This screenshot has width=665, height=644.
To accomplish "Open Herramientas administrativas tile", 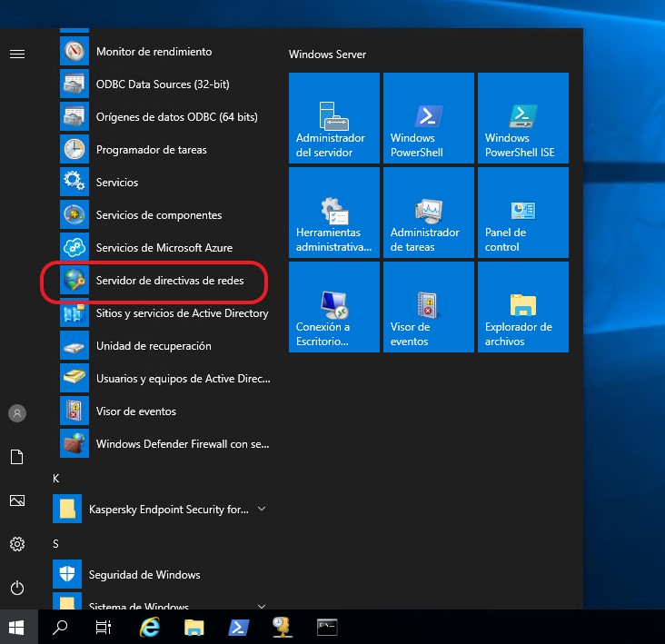I will click(x=334, y=213).
